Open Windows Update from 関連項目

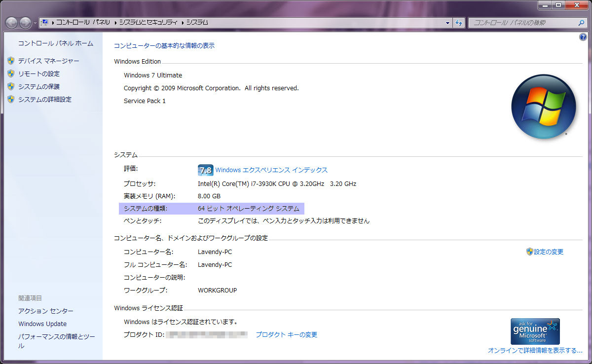point(42,324)
